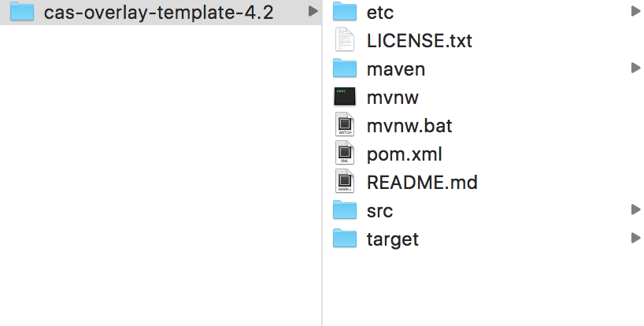The width and height of the screenshot is (644, 326).
Task: Click the cas-overlay-template-4.2 folder icon
Action: [x=24, y=12]
